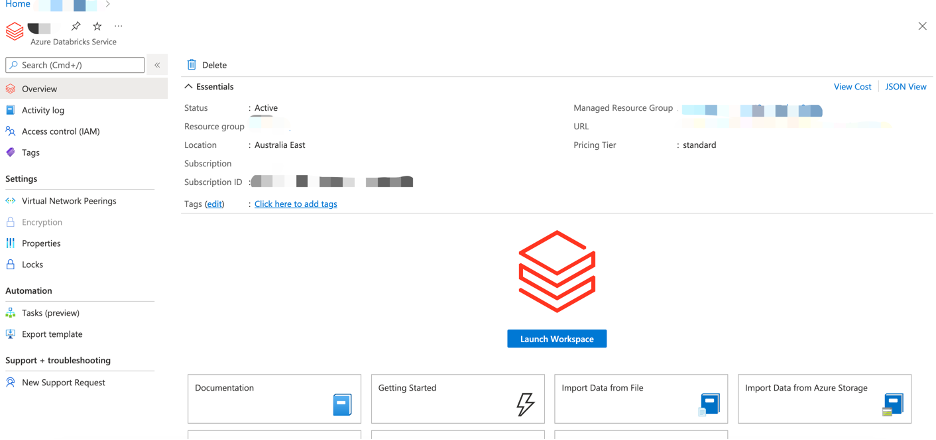Click the Encryption lock icon
936x440 pixels.
click(10, 222)
